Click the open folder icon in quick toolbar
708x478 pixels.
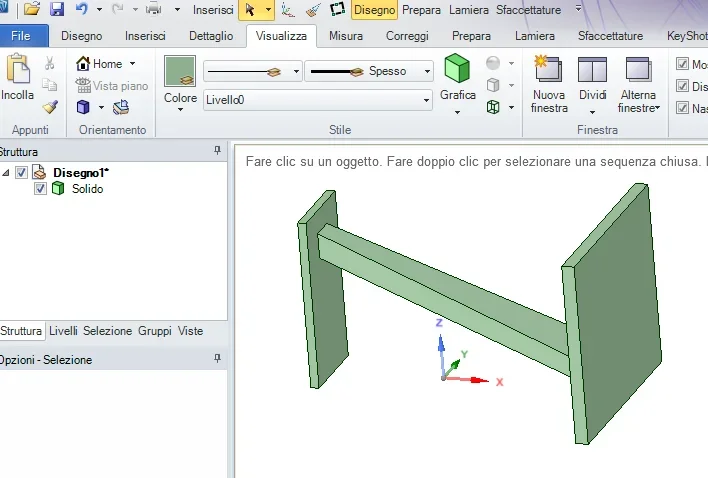(x=32, y=9)
